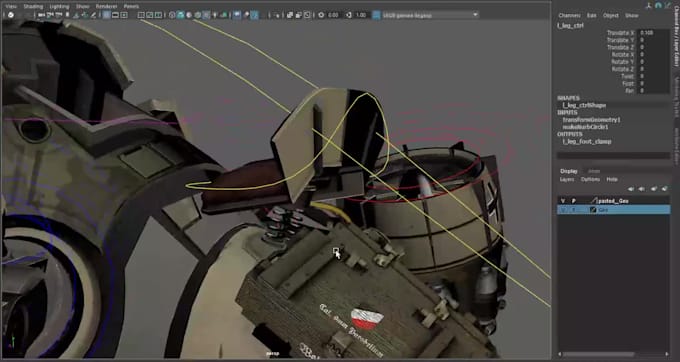This screenshot has height=362, width=680.
Task: Click the l_leg_foot_clamp output node
Action: [587, 141]
